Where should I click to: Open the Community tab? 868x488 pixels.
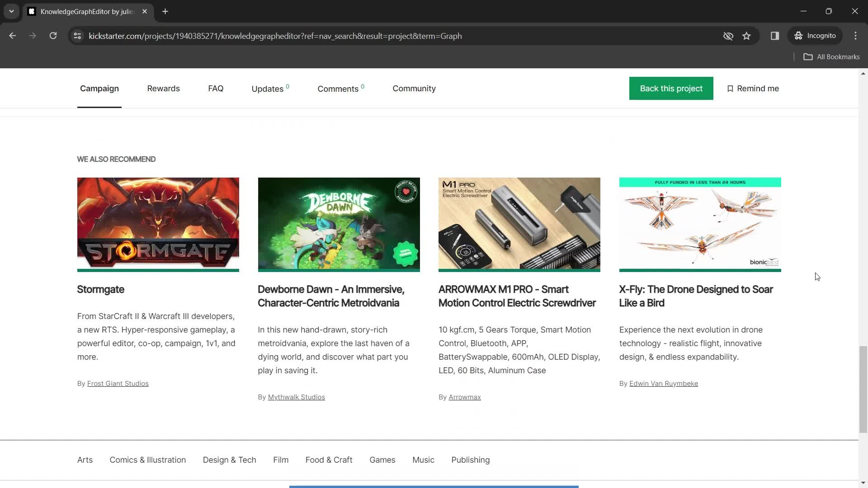414,88
